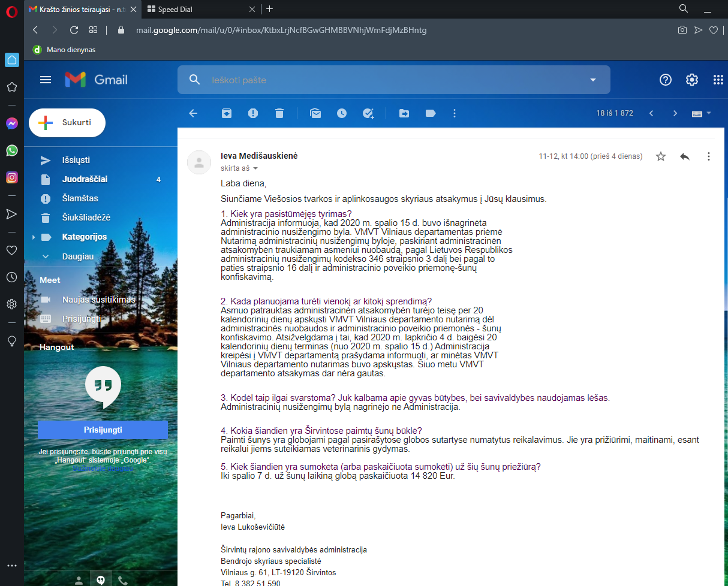Mark the email as unread

pos(315,113)
